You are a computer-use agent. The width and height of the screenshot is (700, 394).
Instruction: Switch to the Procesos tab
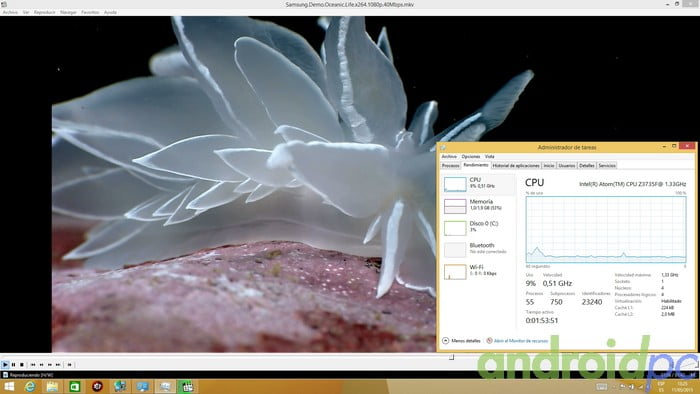pyautogui.click(x=450, y=166)
